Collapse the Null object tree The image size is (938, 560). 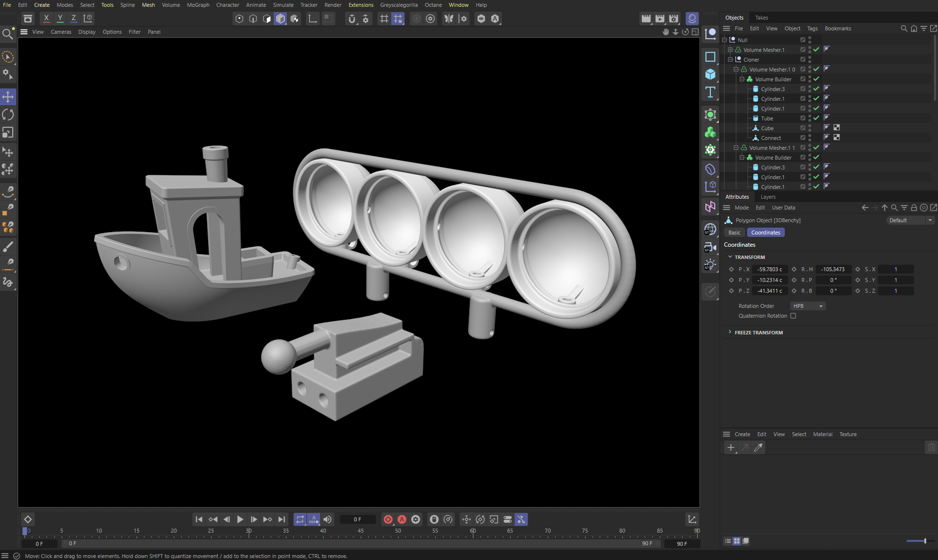click(725, 40)
